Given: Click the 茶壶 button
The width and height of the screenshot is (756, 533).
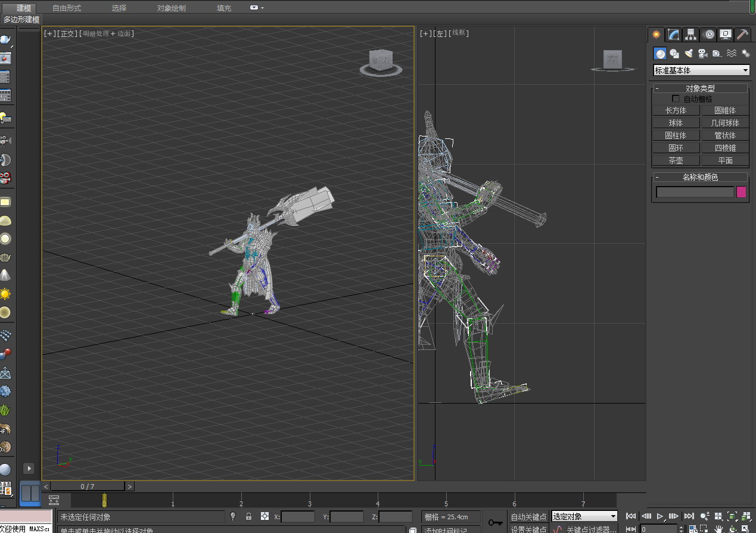Looking at the screenshot, I should click(676, 160).
